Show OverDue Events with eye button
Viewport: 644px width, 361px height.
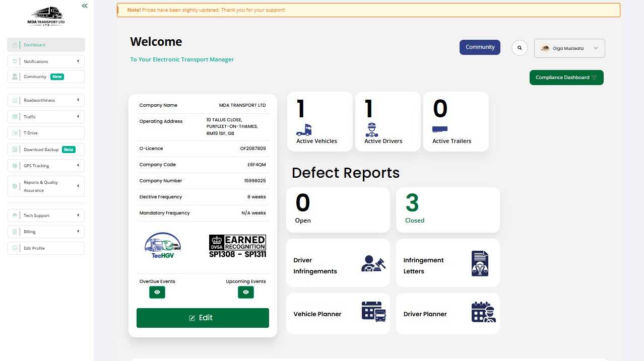[x=157, y=292]
